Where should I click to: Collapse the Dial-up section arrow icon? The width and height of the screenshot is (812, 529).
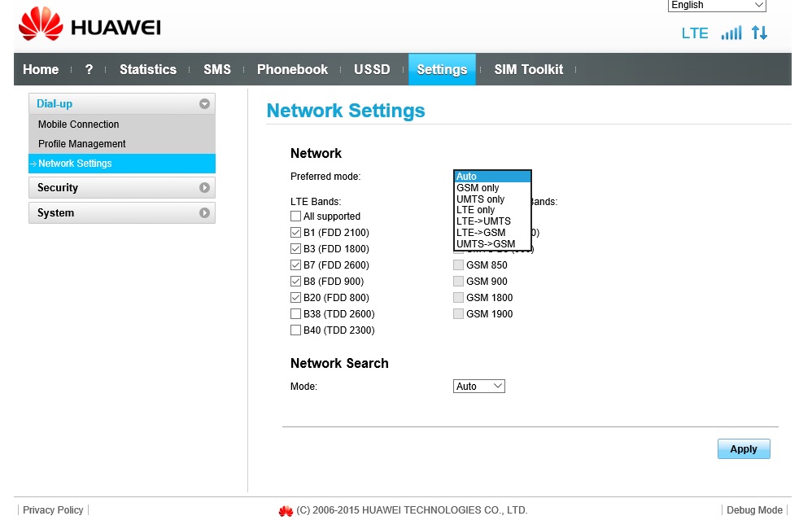[x=204, y=104]
